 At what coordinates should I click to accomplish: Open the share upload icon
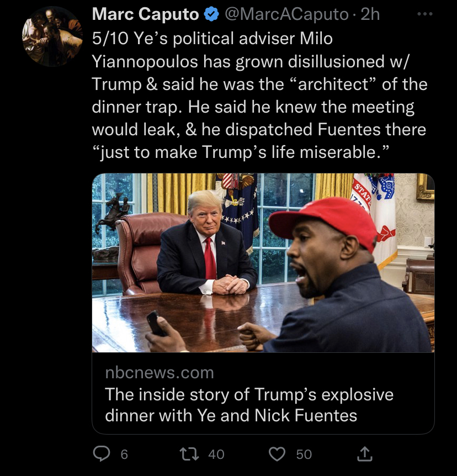(364, 454)
